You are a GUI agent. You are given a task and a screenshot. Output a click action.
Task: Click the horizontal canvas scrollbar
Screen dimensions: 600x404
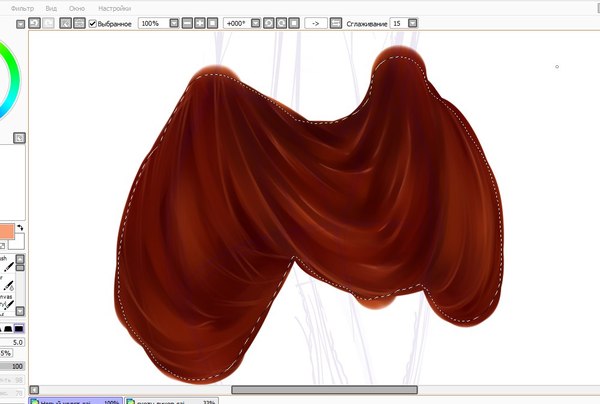tap(324, 390)
